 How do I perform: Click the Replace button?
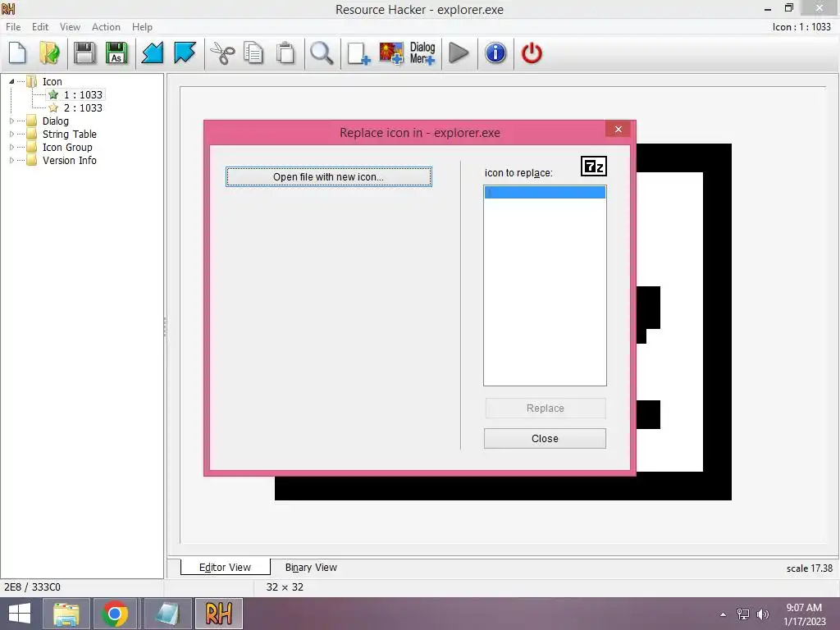tap(546, 409)
